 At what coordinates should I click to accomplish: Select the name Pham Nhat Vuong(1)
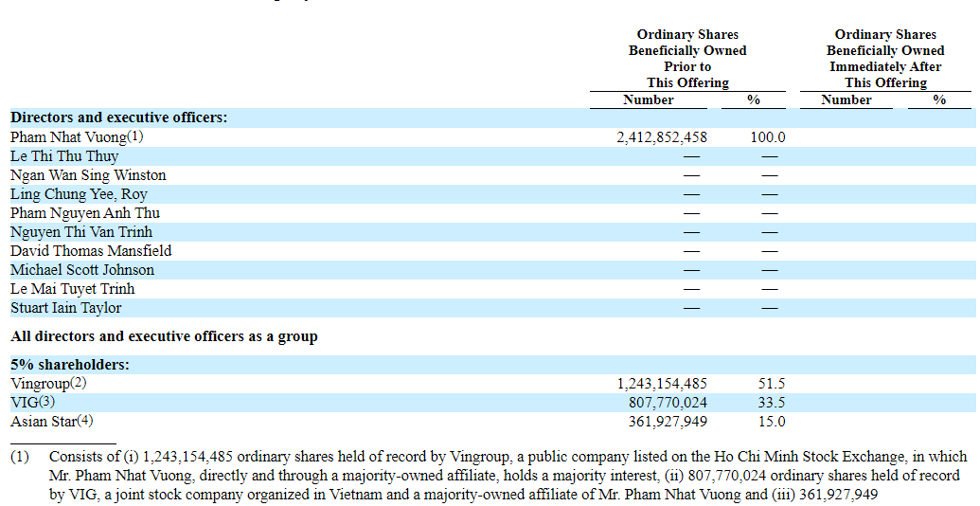[x=77, y=137]
